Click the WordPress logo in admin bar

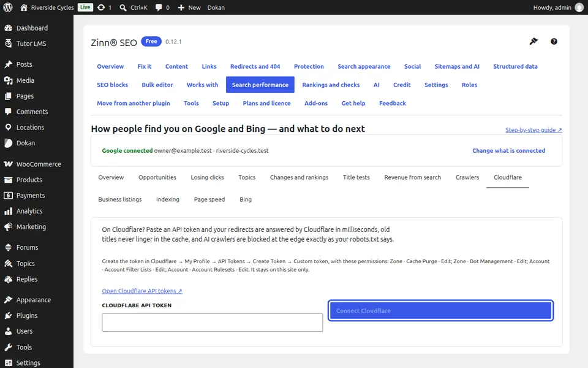[x=8, y=7]
